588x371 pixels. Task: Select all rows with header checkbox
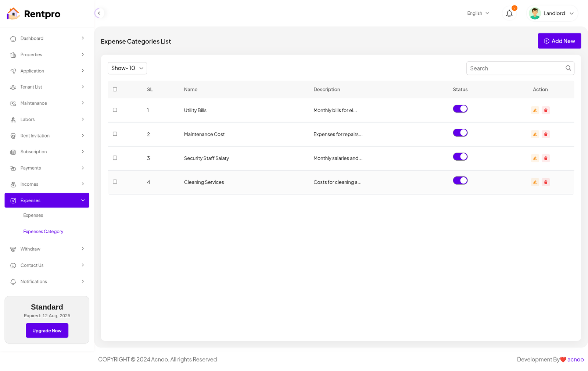(115, 89)
